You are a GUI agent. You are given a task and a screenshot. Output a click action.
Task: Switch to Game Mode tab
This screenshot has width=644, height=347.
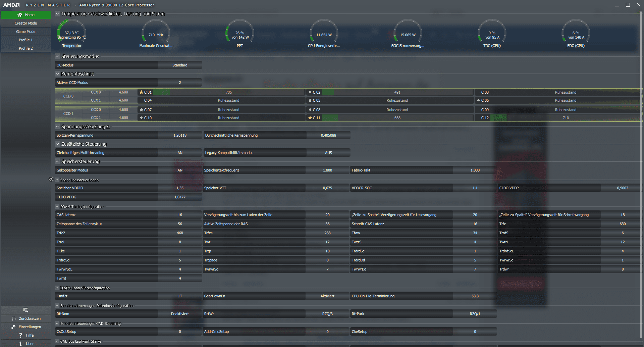click(26, 32)
